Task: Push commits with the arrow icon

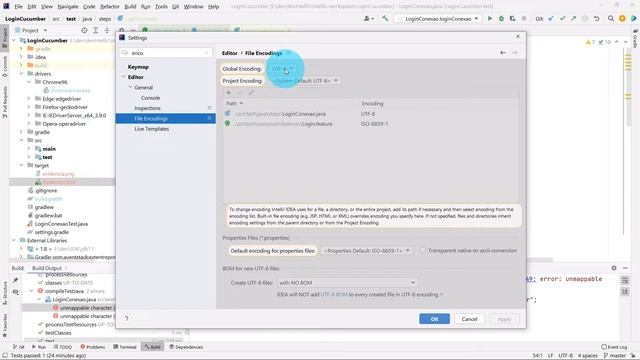Action: coord(573,19)
